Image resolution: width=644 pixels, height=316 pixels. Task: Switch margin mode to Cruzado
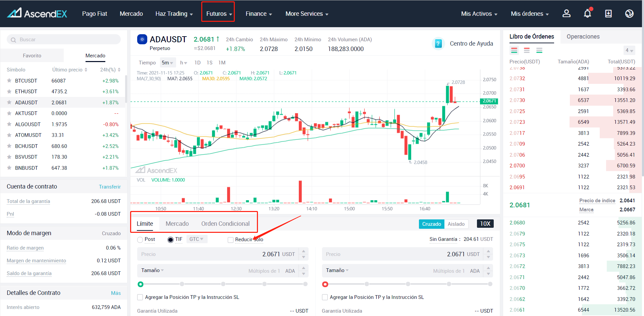(x=431, y=224)
